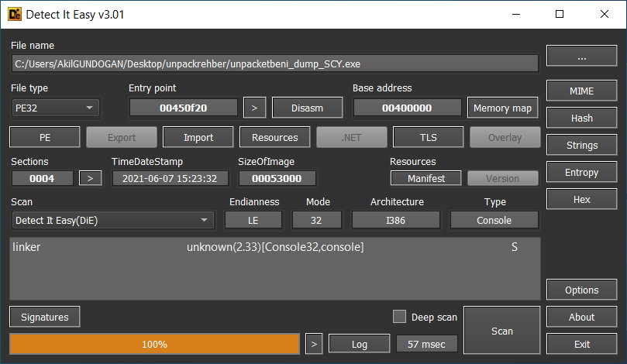Image resolution: width=627 pixels, height=364 pixels.
Task: Click the Mode 32 field
Action: [316, 220]
